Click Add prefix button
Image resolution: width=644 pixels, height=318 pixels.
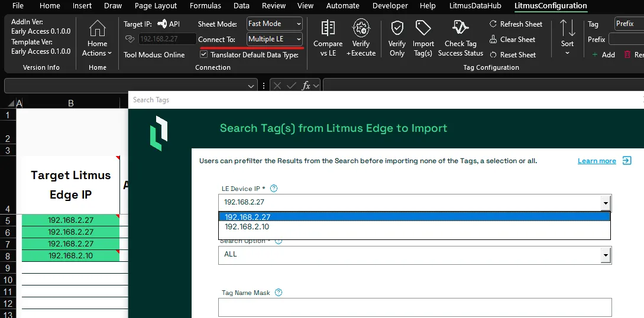coord(603,54)
